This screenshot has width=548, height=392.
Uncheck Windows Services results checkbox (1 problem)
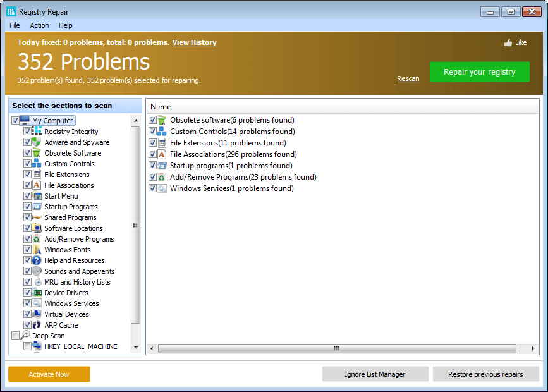pyautogui.click(x=152, y=188)
